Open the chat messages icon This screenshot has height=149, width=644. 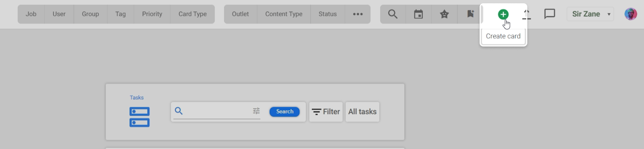(x=549, y=14)
